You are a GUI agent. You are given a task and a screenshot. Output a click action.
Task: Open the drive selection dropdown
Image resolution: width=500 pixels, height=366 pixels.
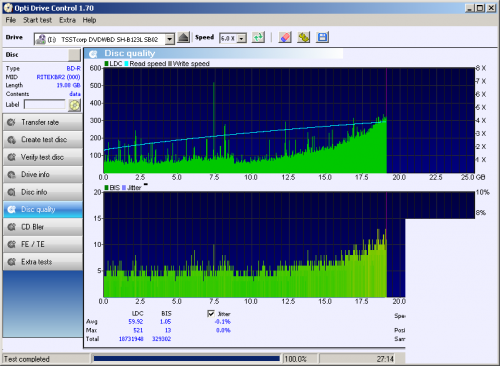click(x=170, y=39)
